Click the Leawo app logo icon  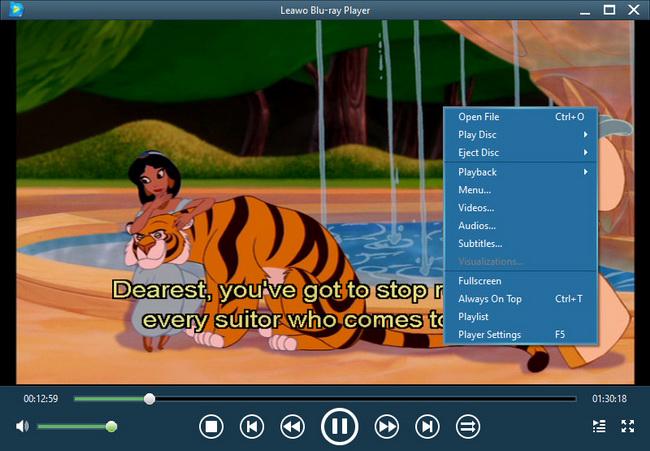click(16, 9)
